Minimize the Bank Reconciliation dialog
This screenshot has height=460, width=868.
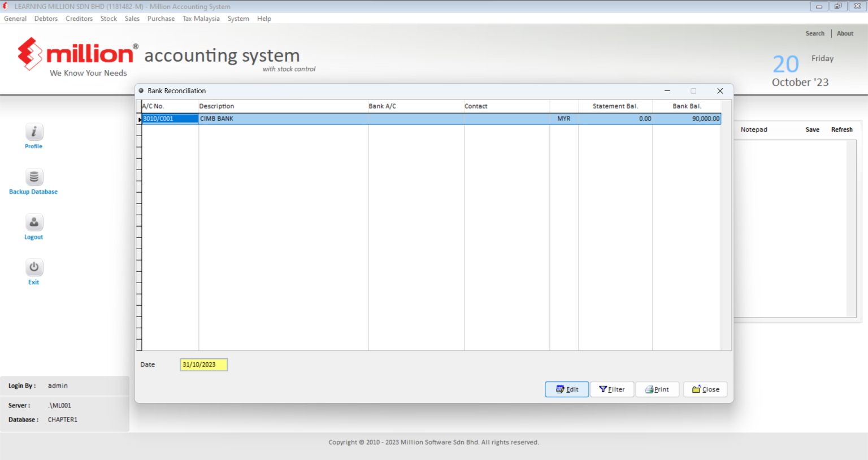coord(667,91)
